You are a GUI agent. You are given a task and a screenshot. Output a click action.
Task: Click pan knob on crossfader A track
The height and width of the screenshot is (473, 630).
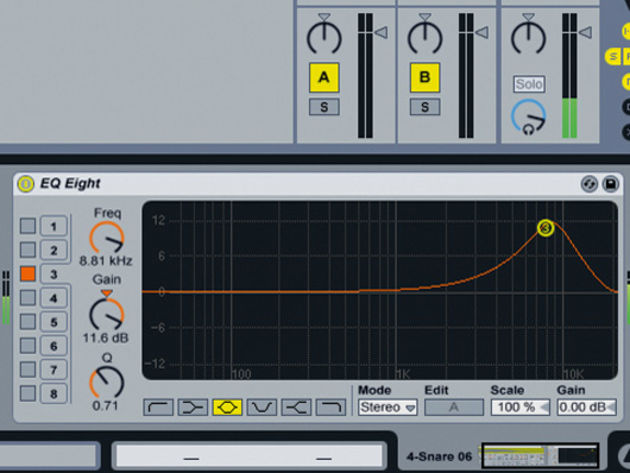pyautogui.click(x=324, y=37)
